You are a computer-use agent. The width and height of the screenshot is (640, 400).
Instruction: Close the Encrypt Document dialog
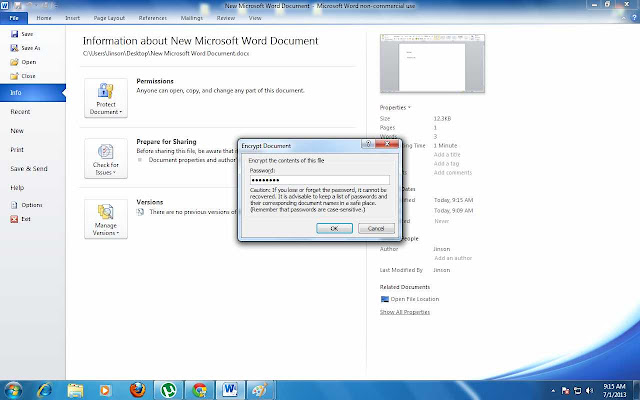[387, 144]
